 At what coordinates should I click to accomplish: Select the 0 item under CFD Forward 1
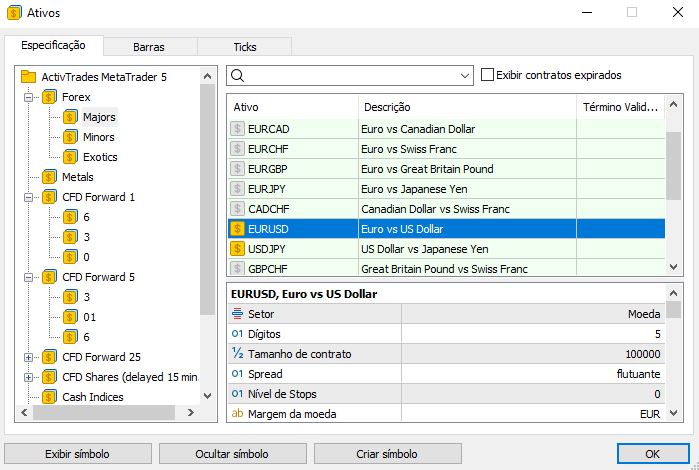(x=86, y=257)
